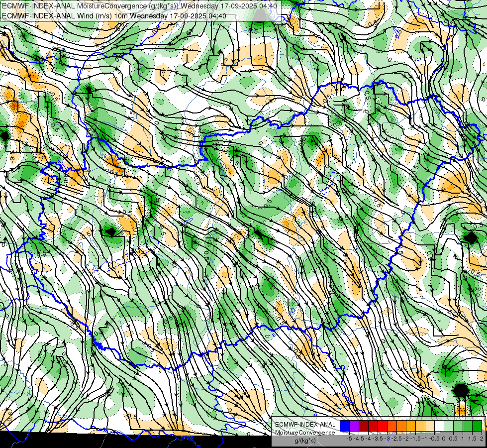Click the green swatch between 1 and 1.5
487x448 pixels.
click(468, 426)
